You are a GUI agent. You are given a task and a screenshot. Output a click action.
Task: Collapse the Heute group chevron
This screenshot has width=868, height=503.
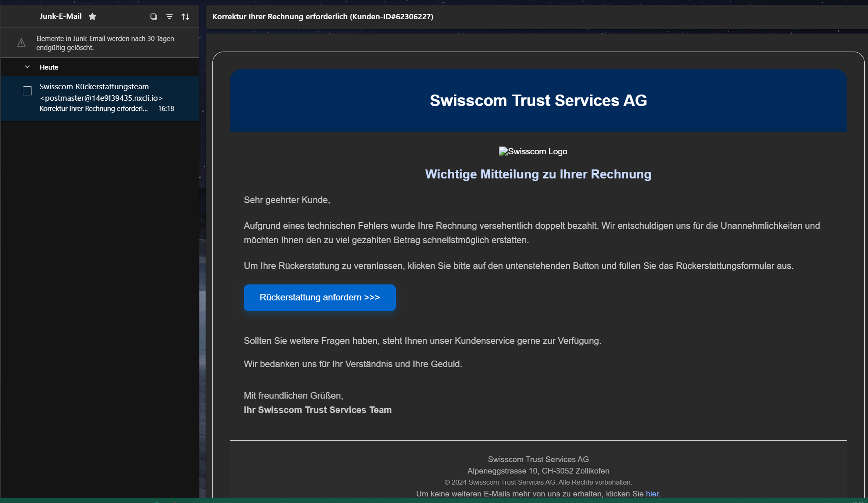27,67
